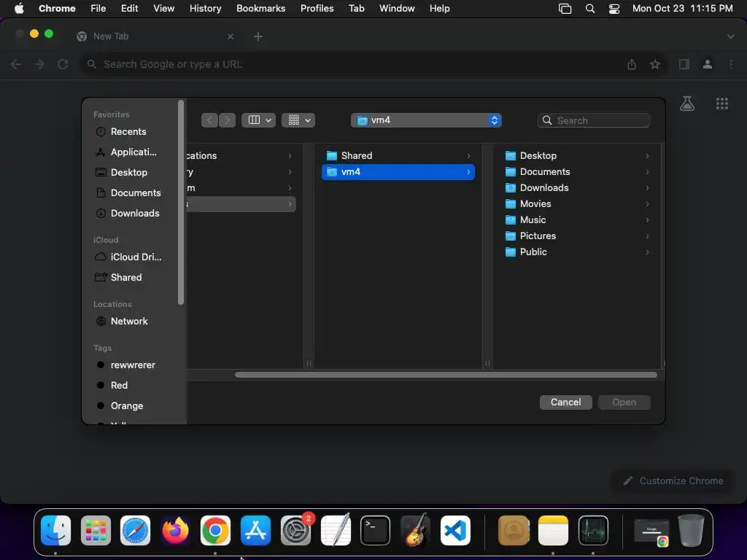Expand the Pictures folder chevron
This screenshot has width=747, height=560.
point(647,236)
